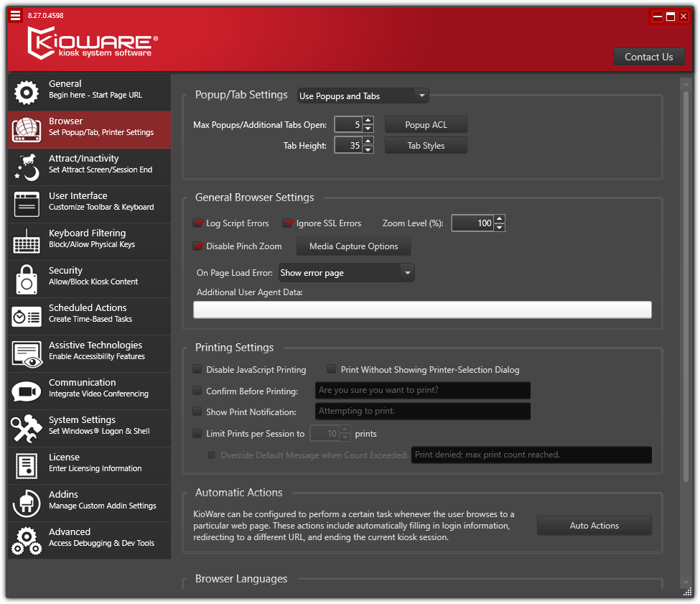Decrease Zoom Level down arrow
The height and width of the screenshot is (604, 700).
click(x=500, y=227)
